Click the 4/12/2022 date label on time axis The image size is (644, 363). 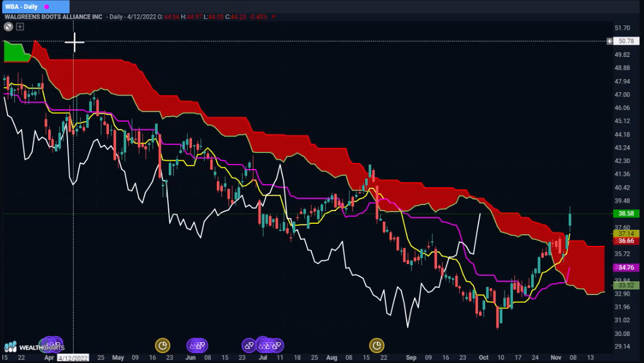pos(73,357)
